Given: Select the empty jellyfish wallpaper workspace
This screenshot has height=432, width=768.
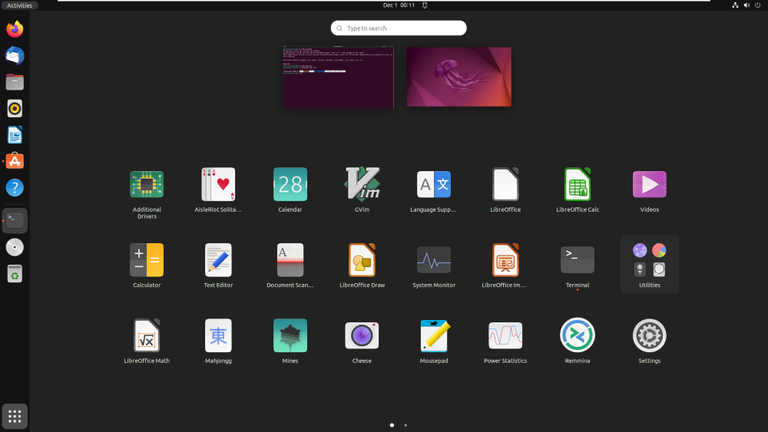Looking at the screenshot, I should point(459,77).
